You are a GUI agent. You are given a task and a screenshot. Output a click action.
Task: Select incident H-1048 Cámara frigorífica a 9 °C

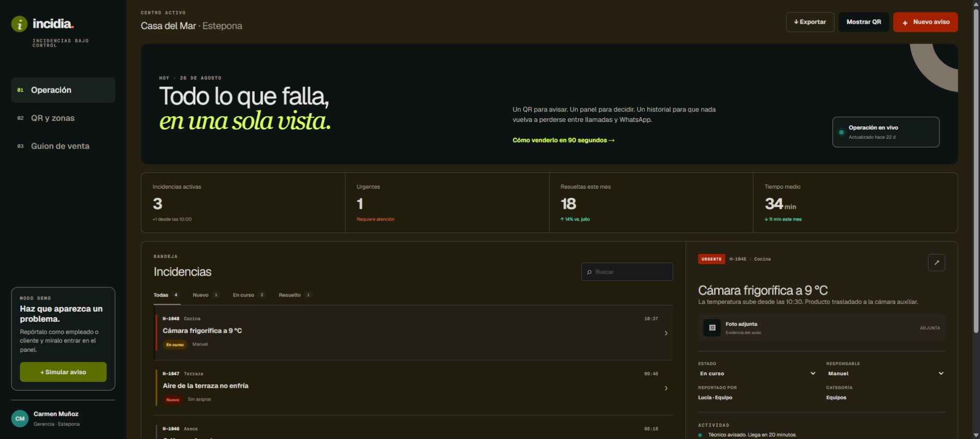tap(414, 333)
